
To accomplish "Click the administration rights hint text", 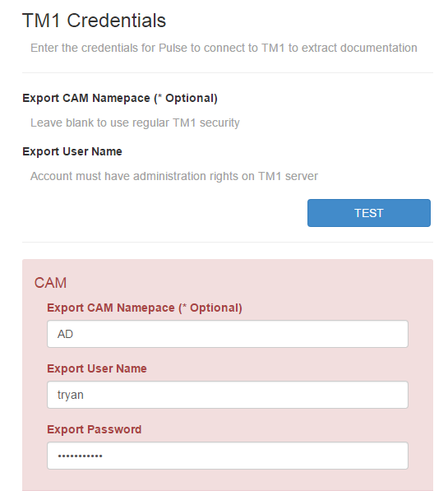I will [x=174, y=176].
